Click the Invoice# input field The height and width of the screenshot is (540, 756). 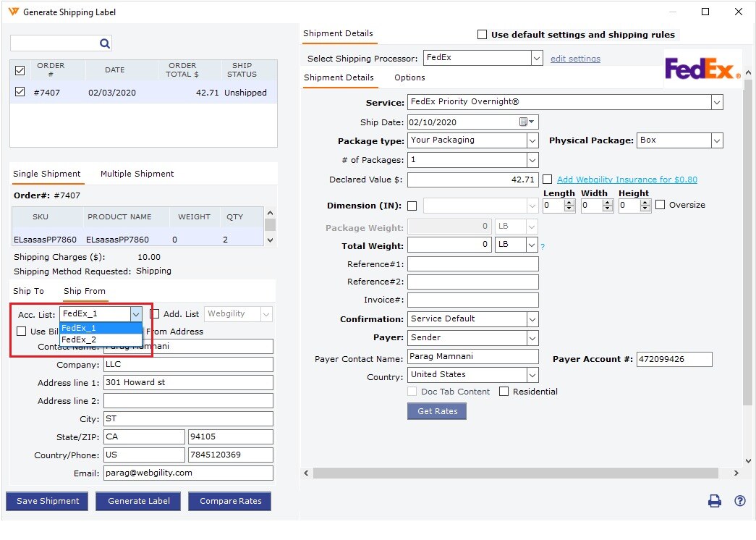pyautogui.click(x=473, y=300)
